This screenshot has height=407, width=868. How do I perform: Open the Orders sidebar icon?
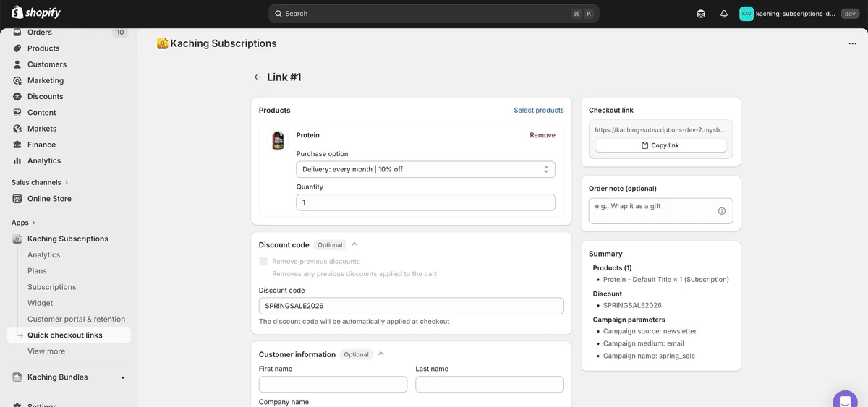[17, 33]
